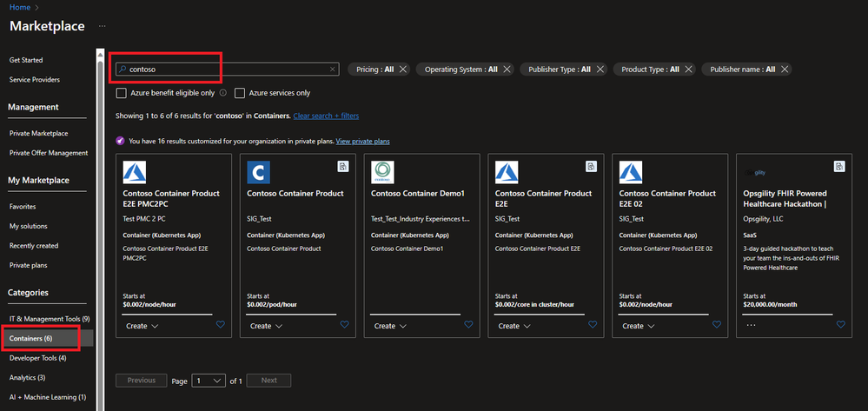Viewport: 868px width, 411px height.
Task: Open the Publisher name filter
Action: point(742,70)
